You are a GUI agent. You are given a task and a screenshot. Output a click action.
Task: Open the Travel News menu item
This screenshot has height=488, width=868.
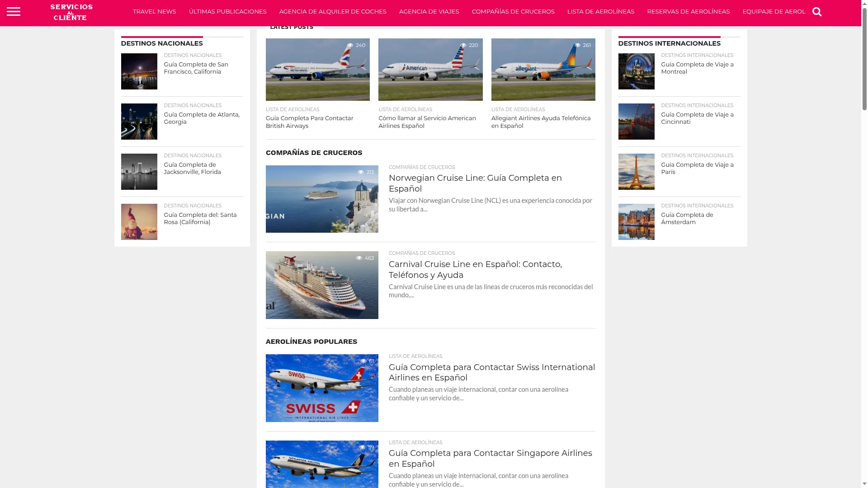pyautogui.click(x=155, y=11)
